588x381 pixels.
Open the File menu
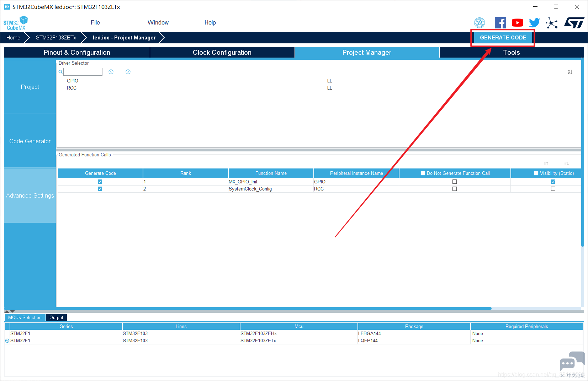pos(95,22)
